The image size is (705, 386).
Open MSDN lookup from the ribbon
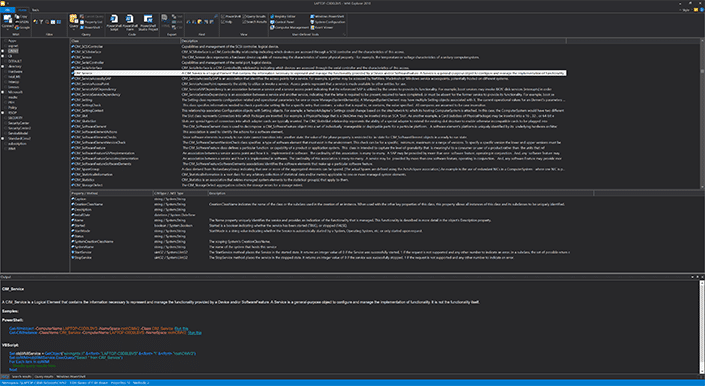(x=22, y=22)
